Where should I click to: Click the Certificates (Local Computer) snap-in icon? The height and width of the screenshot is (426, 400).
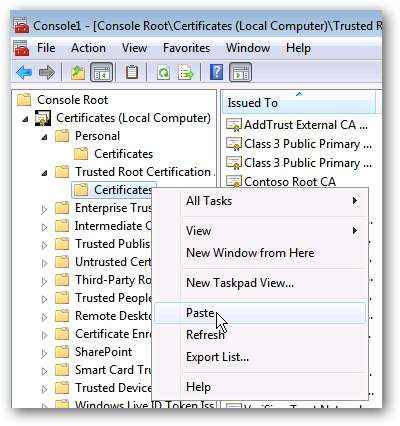click(x=43, y=118)
